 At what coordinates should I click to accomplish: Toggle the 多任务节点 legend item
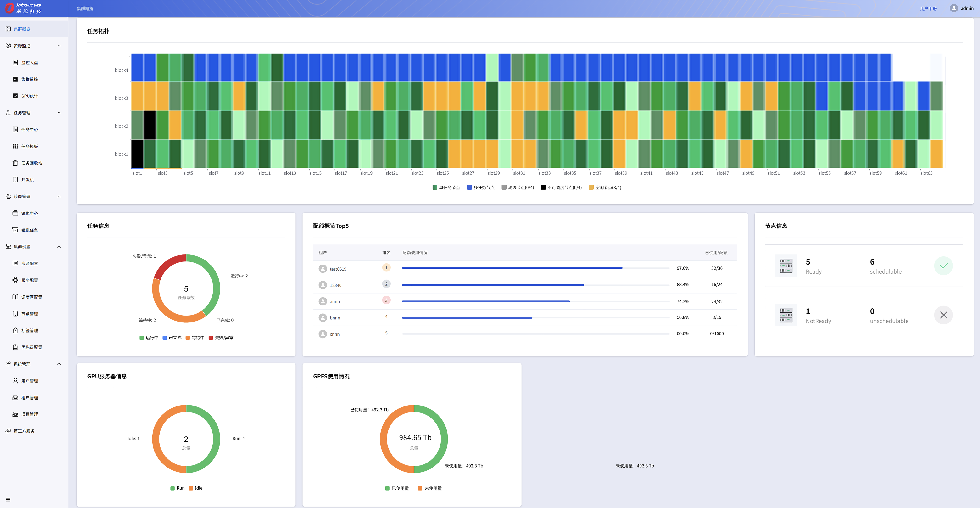pos(480,188)
